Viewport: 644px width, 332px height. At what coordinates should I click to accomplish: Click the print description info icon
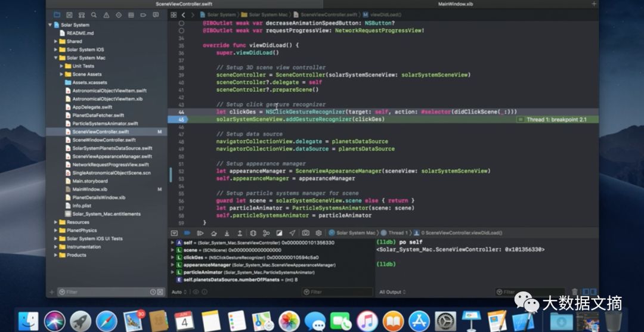pyautogui.click(x=205, y=292)
